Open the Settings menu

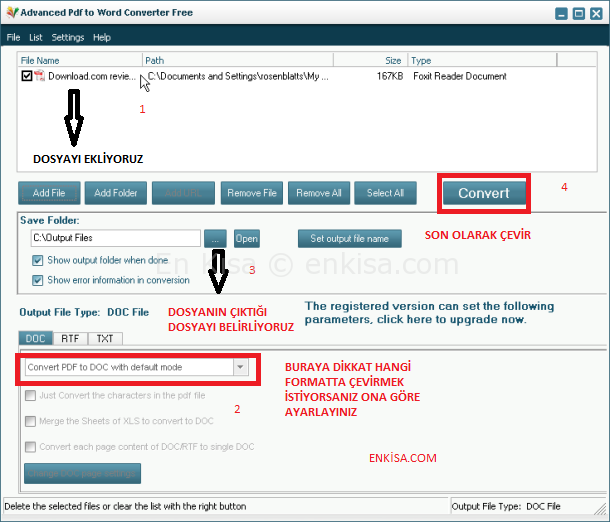click(x=68, y=37)
